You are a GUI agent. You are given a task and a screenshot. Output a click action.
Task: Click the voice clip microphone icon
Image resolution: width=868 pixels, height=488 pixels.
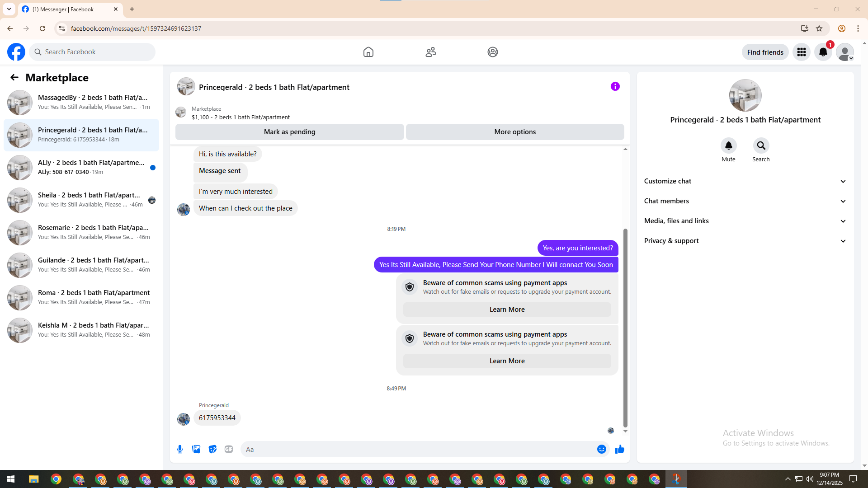180,449
